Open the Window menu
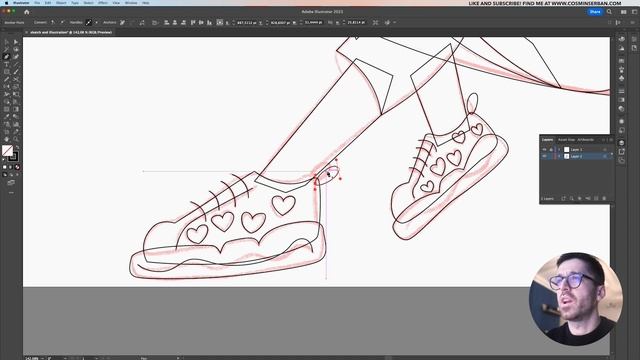The width and height of the screenshot is (640, 360). (131, 3)
